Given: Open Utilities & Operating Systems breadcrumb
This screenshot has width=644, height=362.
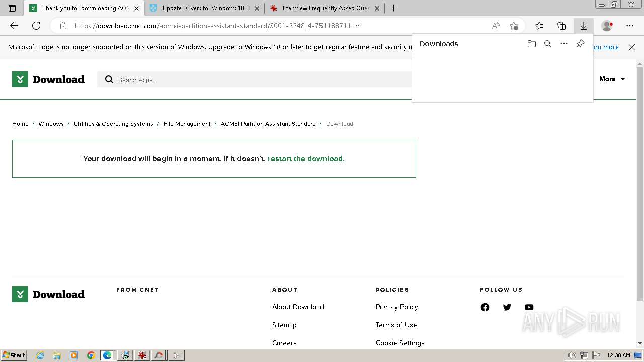Looking at the screenshot, I should [x=113, y=124].
